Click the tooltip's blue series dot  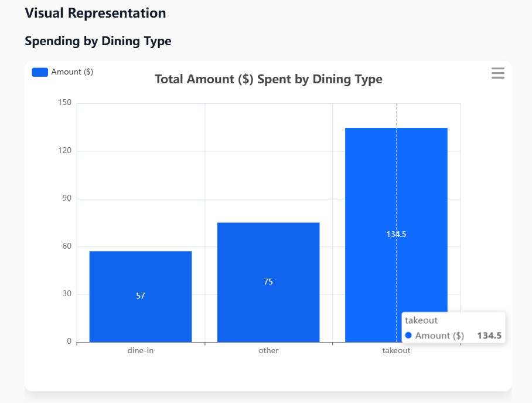[409, 336]
